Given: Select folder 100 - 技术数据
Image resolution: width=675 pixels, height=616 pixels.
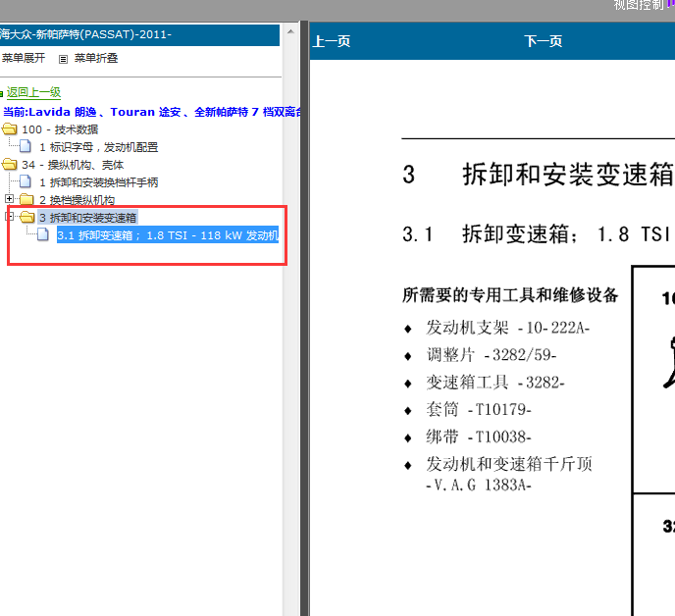Looking at the screenshot, I should [60, 129].
